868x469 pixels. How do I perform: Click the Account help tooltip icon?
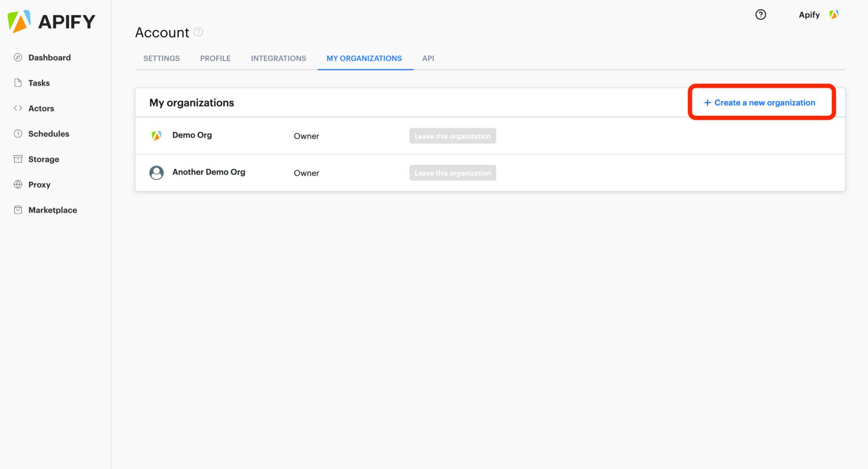pos(198,32)
